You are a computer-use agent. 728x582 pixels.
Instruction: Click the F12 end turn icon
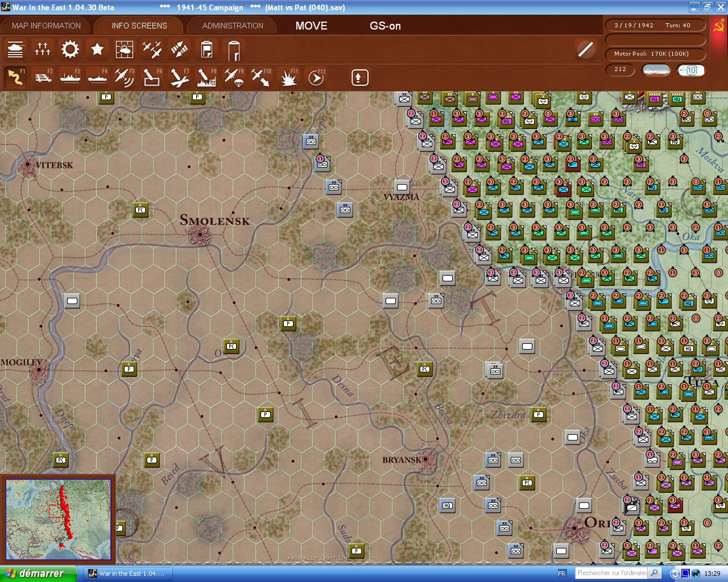tap(316, 77)
